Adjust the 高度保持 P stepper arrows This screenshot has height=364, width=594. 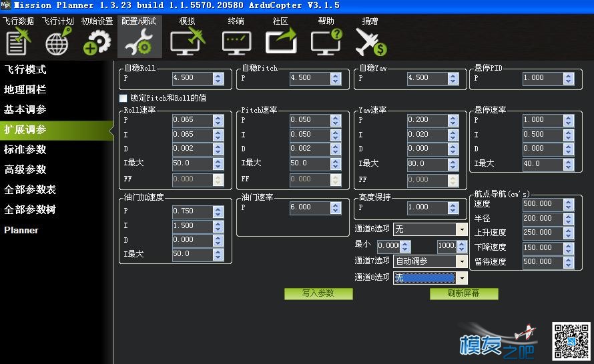(x=453, y=207)
